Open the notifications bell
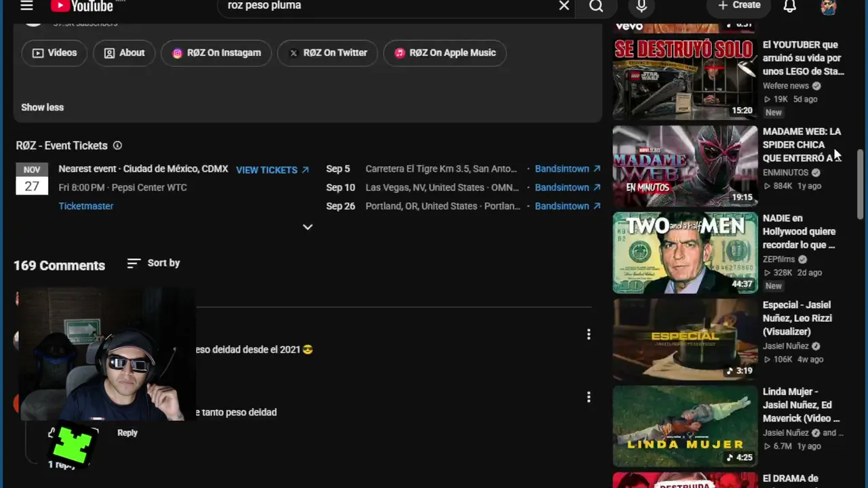This screenshot has width=868, height=488. click(x=790, y=6)
